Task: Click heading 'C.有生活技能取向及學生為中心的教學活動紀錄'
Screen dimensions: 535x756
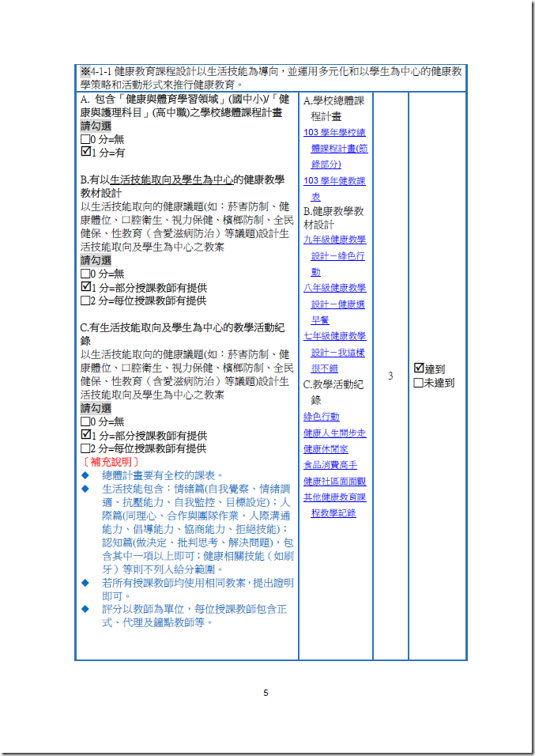Action: (x=183, y=335)
